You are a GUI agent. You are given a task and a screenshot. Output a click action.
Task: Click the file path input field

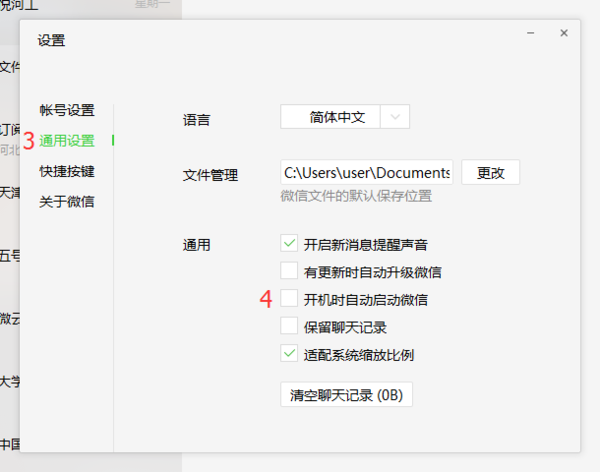[x=366, y=173]
